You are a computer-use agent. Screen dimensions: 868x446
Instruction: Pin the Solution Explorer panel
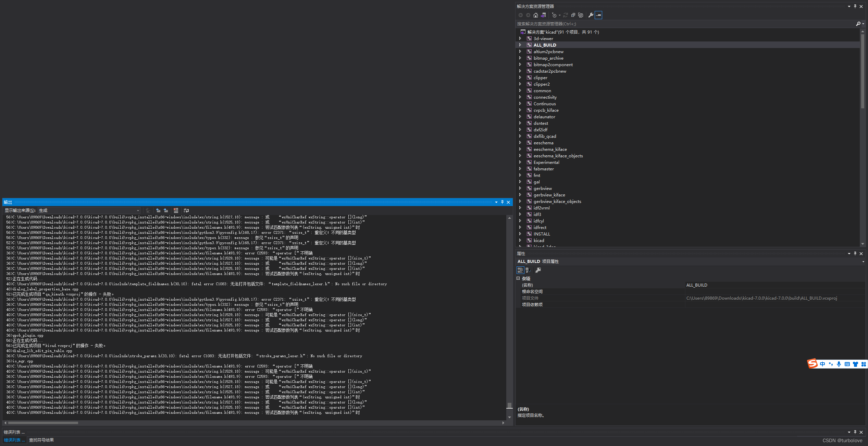(855, 6)
